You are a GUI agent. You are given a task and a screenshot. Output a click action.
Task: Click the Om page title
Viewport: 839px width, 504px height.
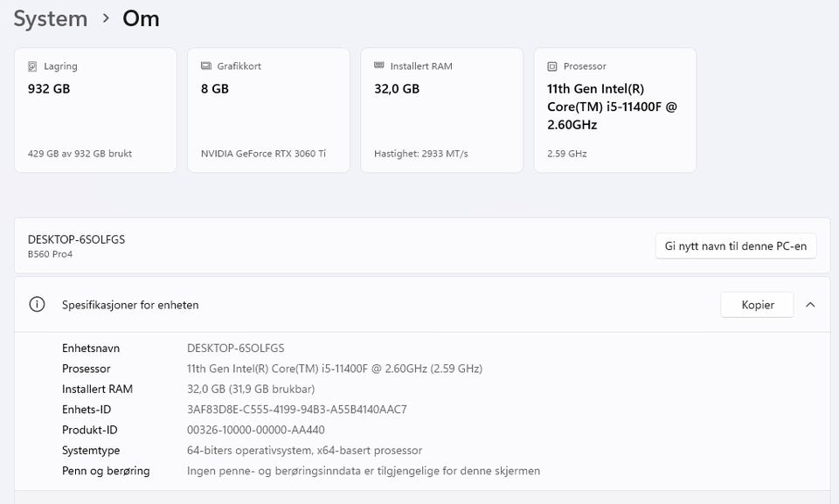tap(141, 18)
